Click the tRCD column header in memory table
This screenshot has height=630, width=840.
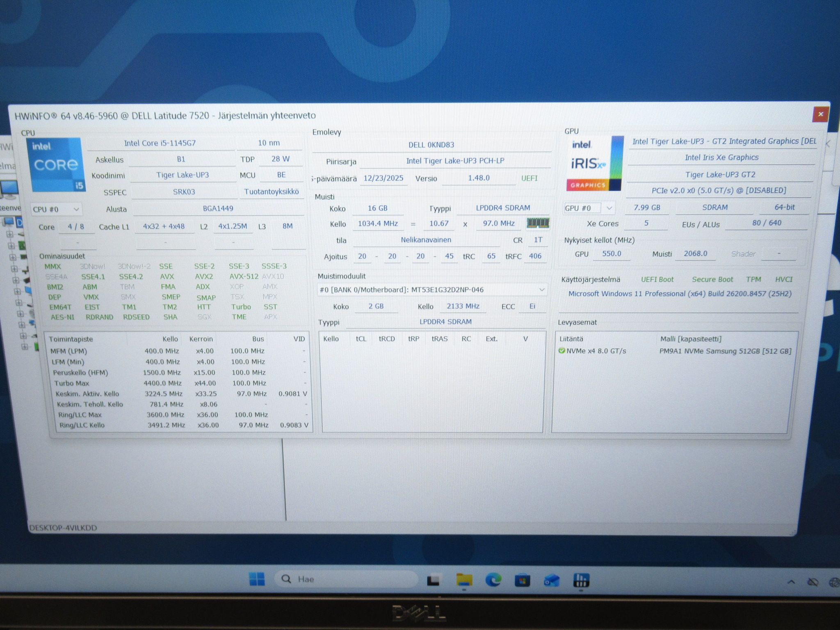387,339
